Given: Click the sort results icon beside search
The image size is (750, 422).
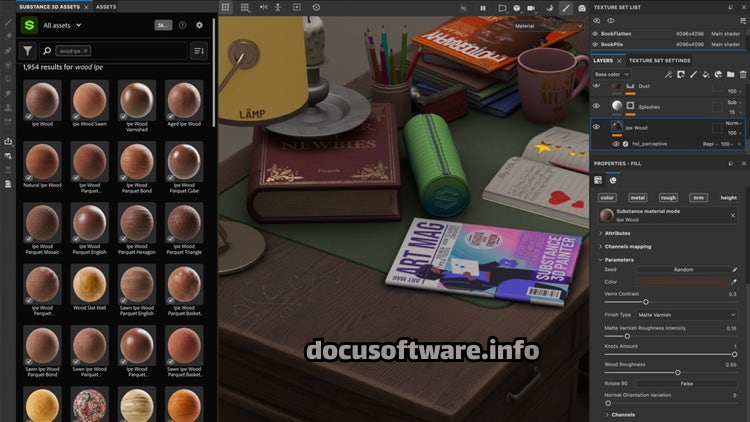Looking at the screenshot, I should [198, 50].
